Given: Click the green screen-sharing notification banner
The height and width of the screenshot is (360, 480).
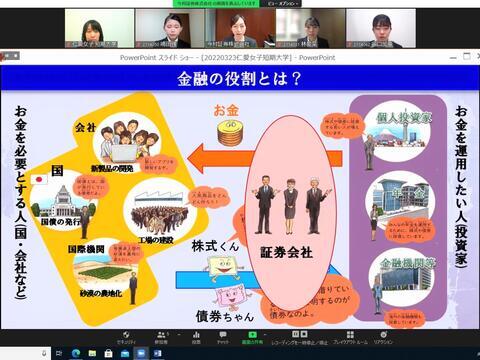Looking at the screenshot, I should click(216, 3).
